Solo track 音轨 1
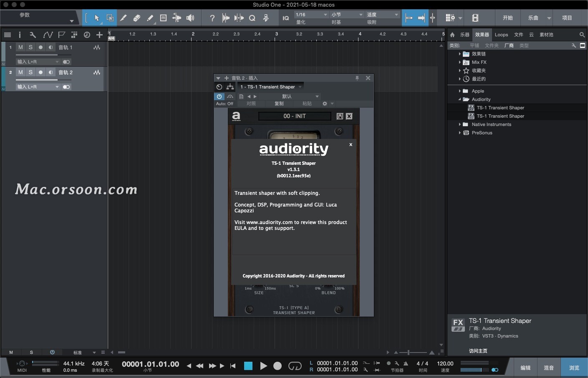The image size is (588, 378). pyautogui.click(x=30, y=48)
